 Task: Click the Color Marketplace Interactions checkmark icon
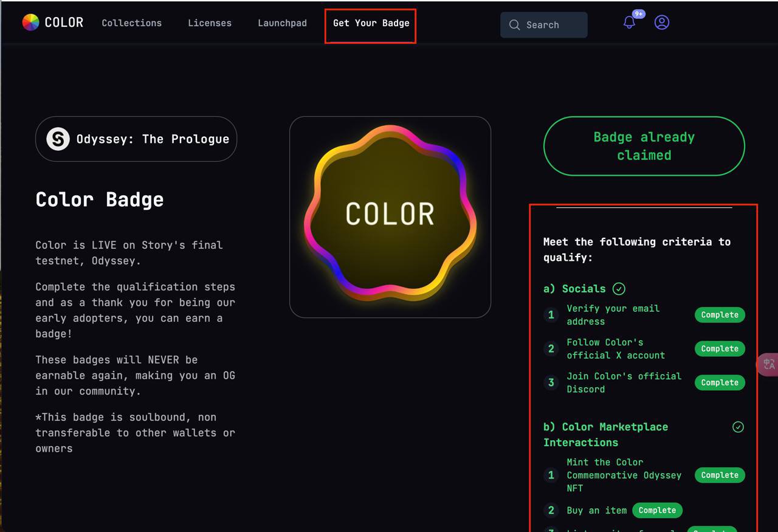pyautogui.click(x=738, y=427)
